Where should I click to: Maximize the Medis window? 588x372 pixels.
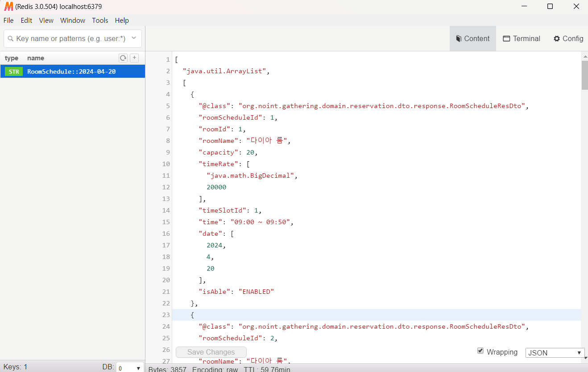tap(550, 6)
